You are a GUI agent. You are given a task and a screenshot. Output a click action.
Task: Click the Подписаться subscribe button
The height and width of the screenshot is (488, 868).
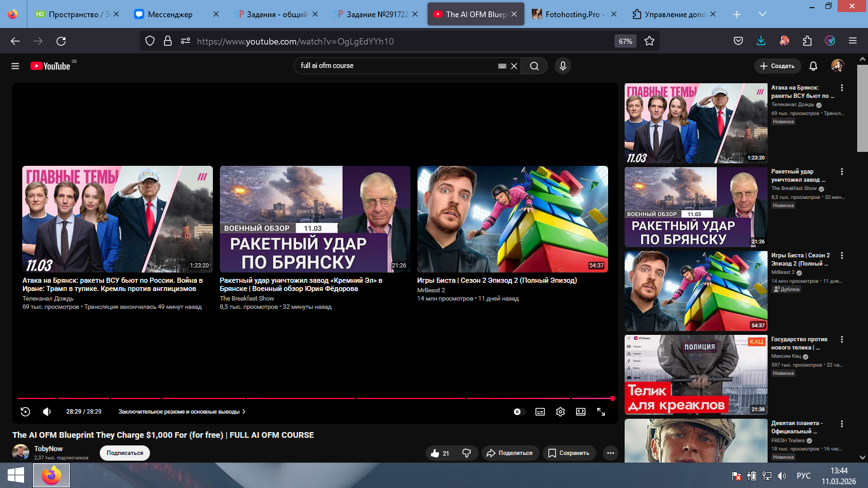125,453
